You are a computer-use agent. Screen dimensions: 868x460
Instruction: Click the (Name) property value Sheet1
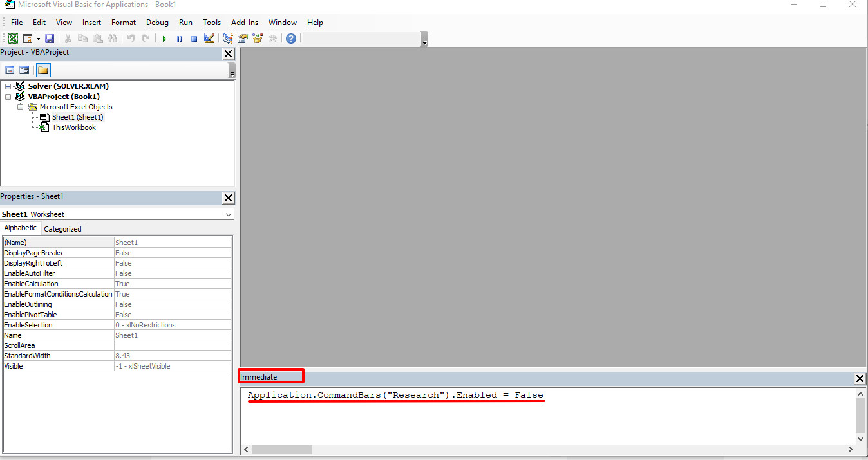(x=173, y=243)
